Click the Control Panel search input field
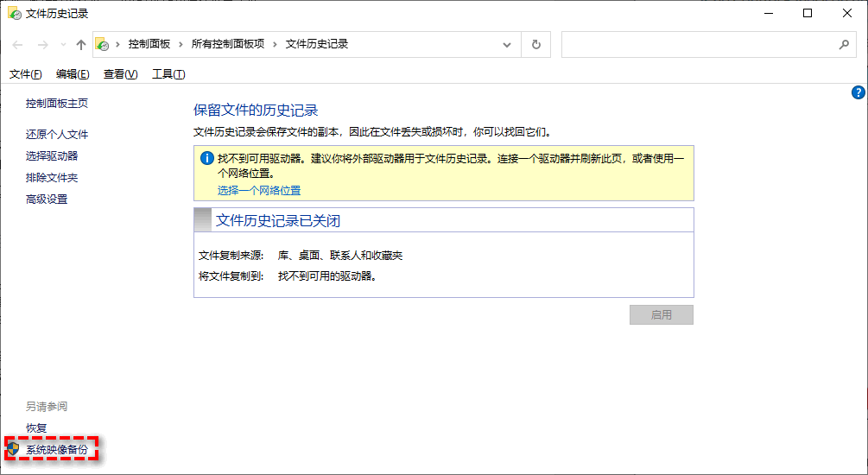This screenshot has height=475, width=868. pyautogui.click(x=695, y=45)
